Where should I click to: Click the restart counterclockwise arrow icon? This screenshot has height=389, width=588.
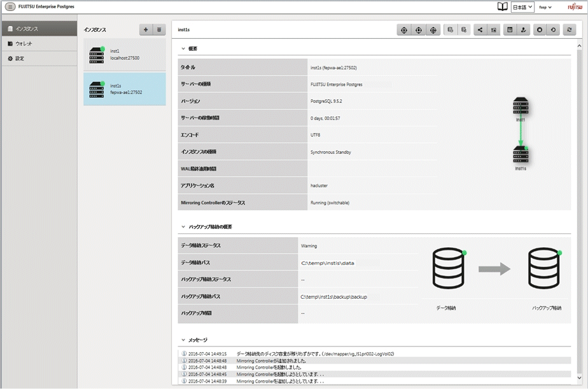click(553, 30)
